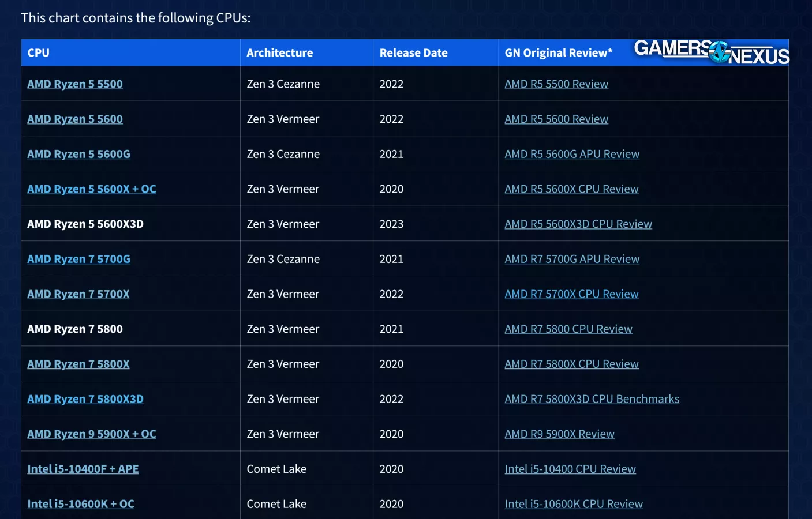Open the AMD Ryzen 7 5700G link
812x519 pixels.
(x=78, y=259)
